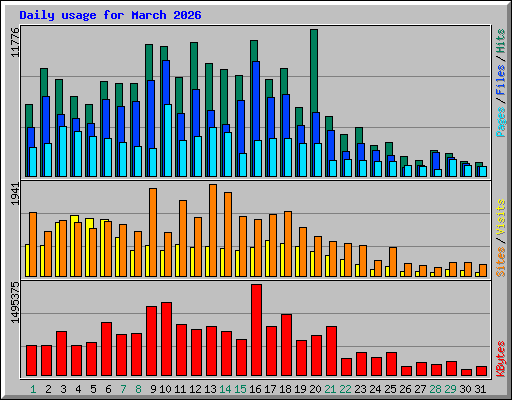Select the blue files bar for day 16
Viewport: 512px width, 400px height.
point(256,101)
